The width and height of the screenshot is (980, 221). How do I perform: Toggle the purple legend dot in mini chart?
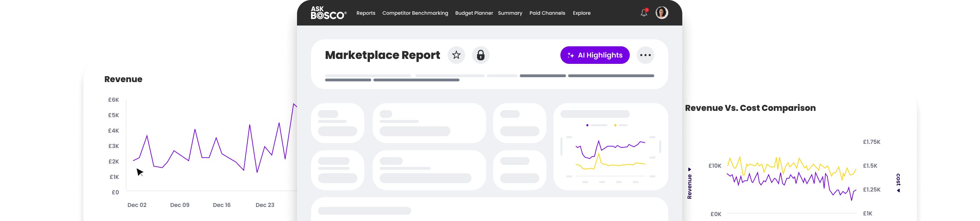[x=587, y=125]
